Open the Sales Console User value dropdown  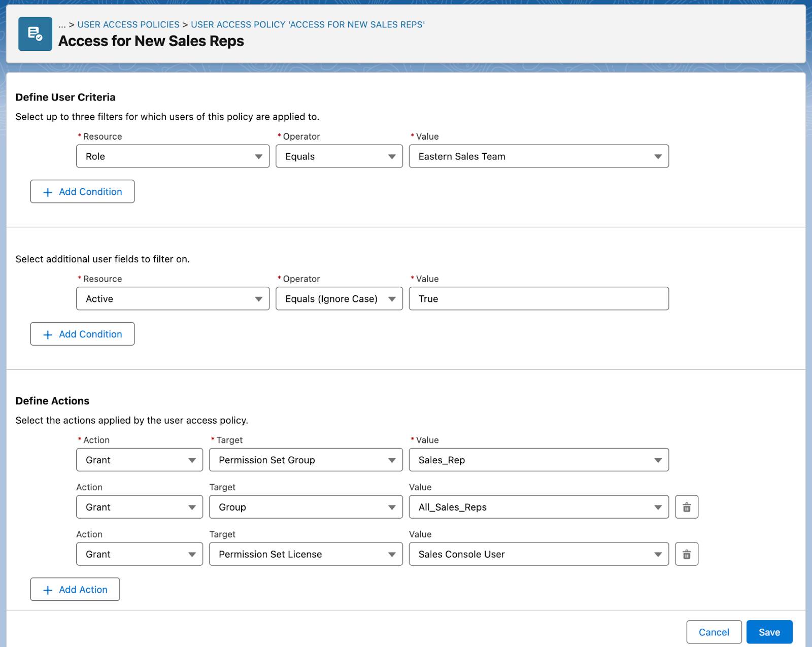coord(539,554)
